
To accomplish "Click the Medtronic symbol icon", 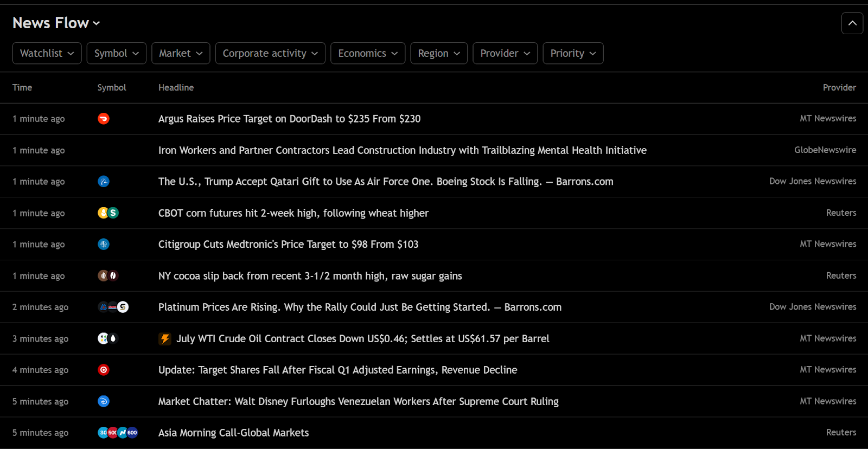I will (x=104, y=245).
